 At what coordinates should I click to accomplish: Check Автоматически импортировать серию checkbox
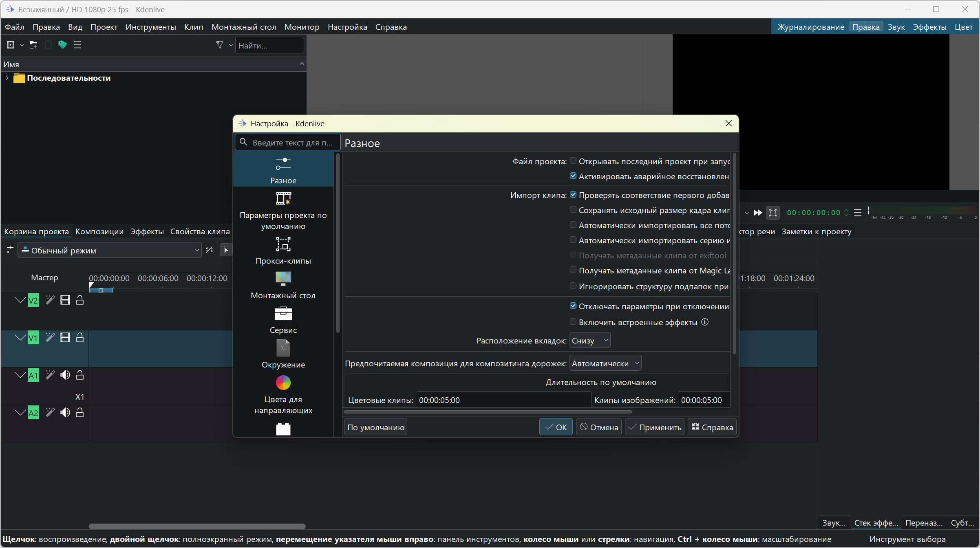[x=573, y=240]
